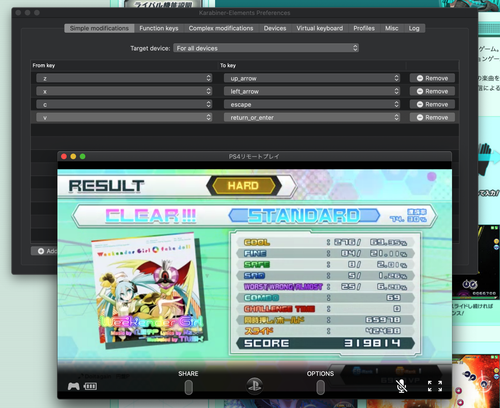
Task: Remove the z to up_arrow mapping
Action: click(432, 78)
